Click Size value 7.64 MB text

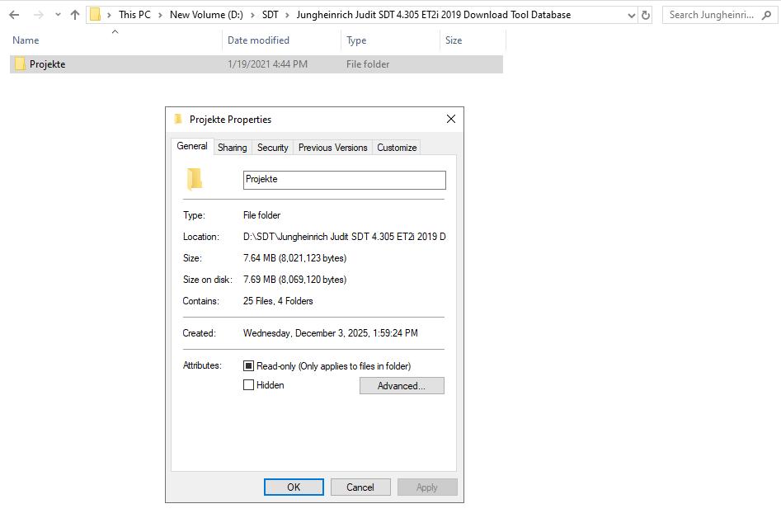[294, 258]
